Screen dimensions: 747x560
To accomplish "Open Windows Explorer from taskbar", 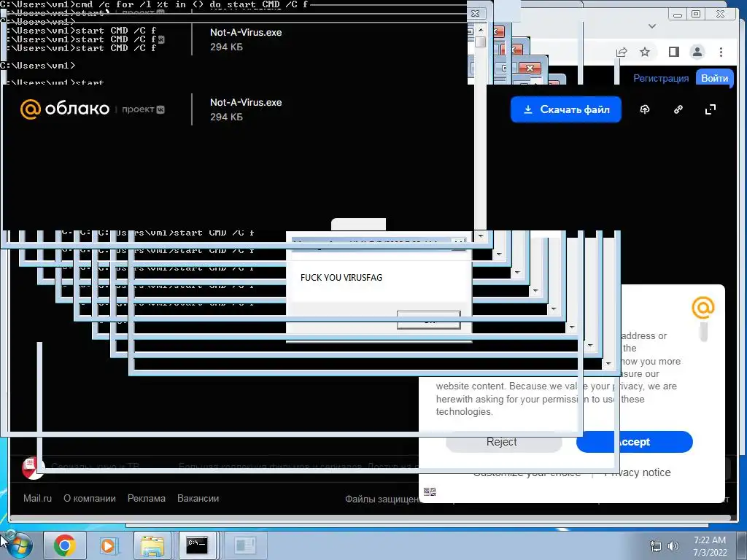I will 152,545.
